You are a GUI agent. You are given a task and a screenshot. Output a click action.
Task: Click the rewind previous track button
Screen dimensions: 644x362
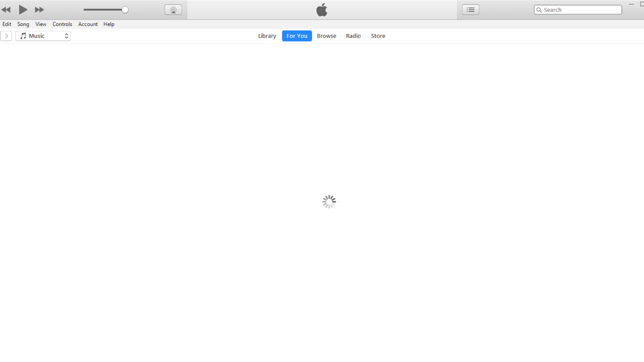coord(6,10)
